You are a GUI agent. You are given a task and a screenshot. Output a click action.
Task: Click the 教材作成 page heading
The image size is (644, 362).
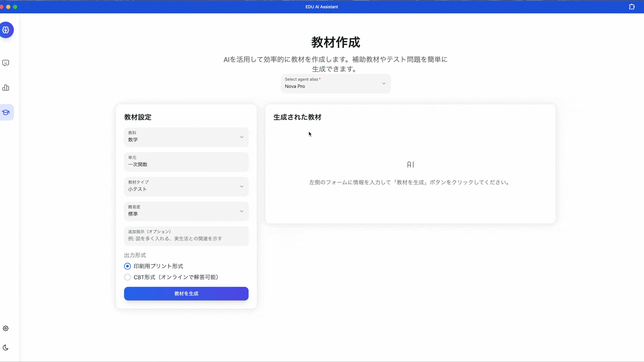[335, 42]
